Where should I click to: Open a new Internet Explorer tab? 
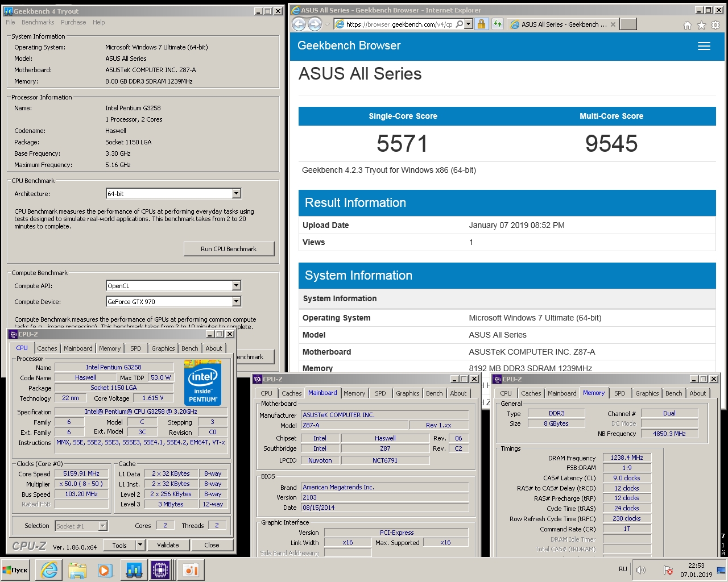coord(628,24)
